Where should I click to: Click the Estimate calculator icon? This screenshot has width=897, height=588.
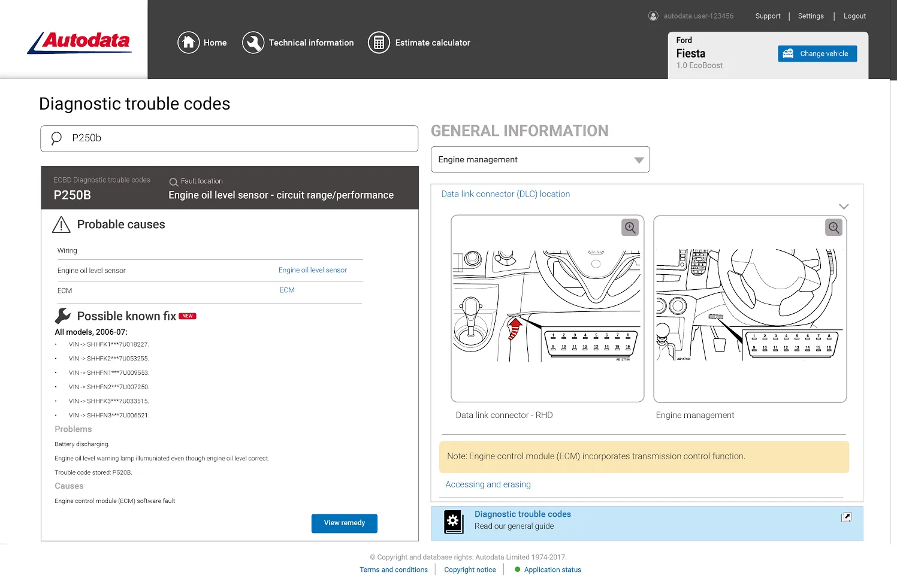[x=379, y=43]
